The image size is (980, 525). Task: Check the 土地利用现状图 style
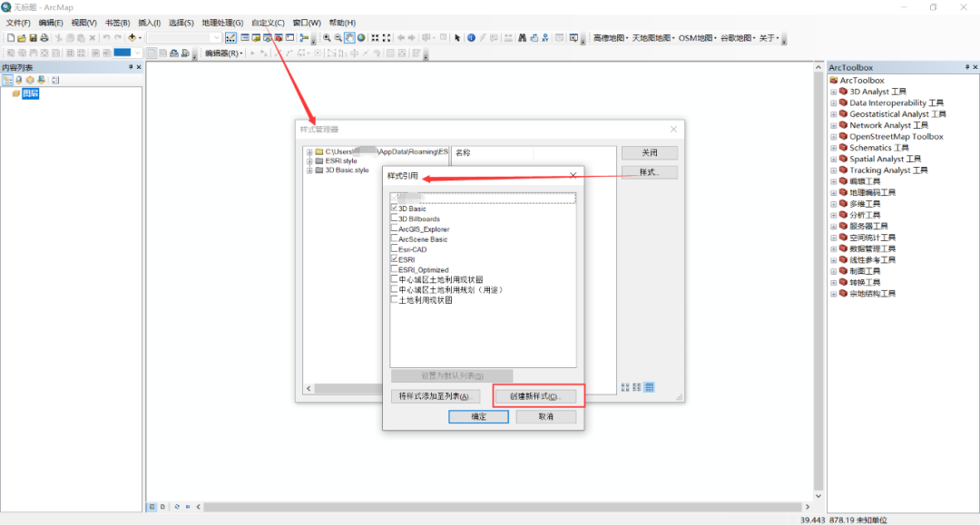click(395, 299)
